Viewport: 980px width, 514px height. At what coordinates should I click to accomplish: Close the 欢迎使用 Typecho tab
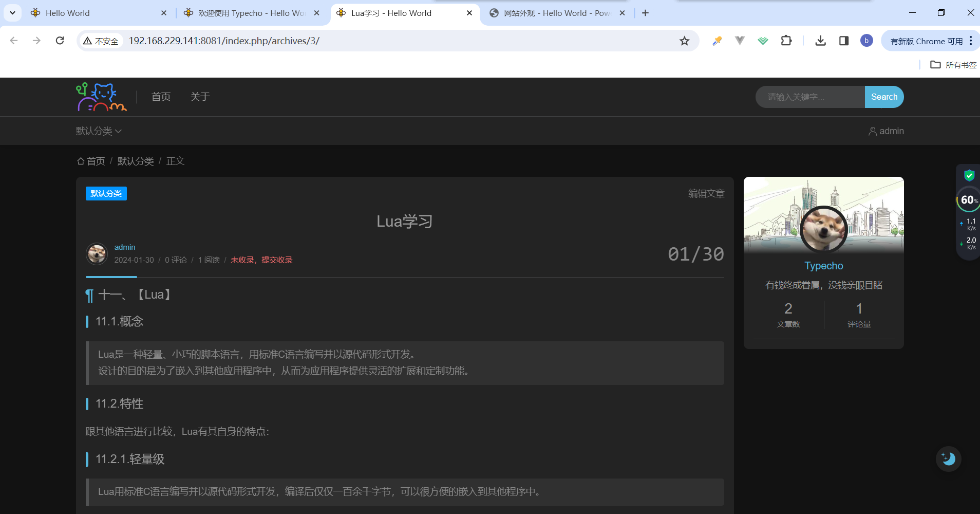coord(317,13)
